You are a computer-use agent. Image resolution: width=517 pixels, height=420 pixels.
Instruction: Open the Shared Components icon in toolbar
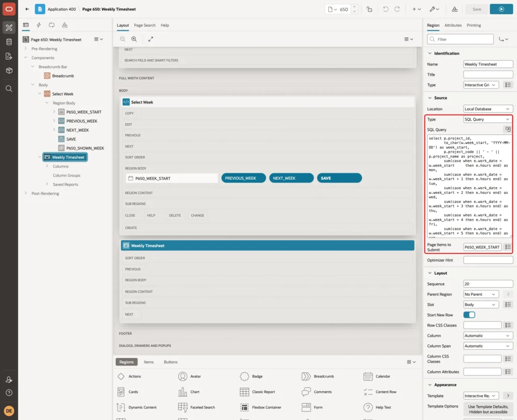pyautogui.click(x=454, y=9)
